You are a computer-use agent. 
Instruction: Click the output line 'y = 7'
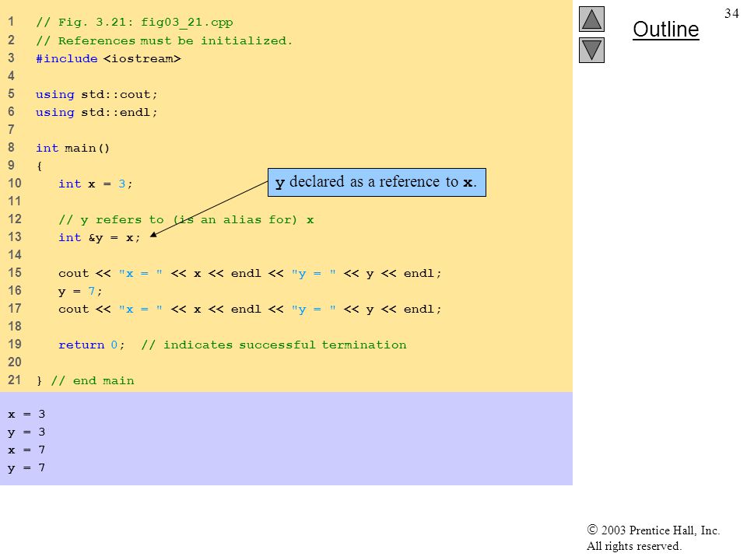[26, 468]
